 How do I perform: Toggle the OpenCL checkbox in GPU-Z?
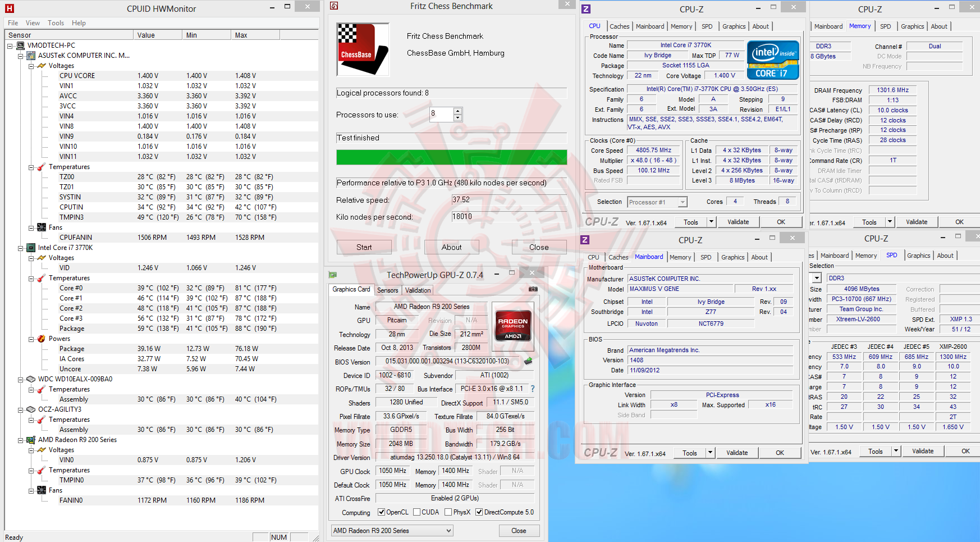click(x=382, y=512)
